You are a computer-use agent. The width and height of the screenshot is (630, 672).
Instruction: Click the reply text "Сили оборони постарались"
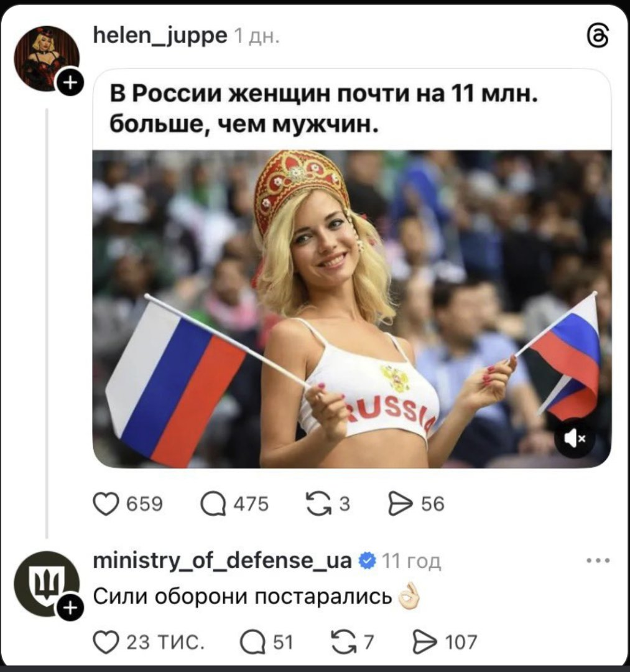click(243, 596)
